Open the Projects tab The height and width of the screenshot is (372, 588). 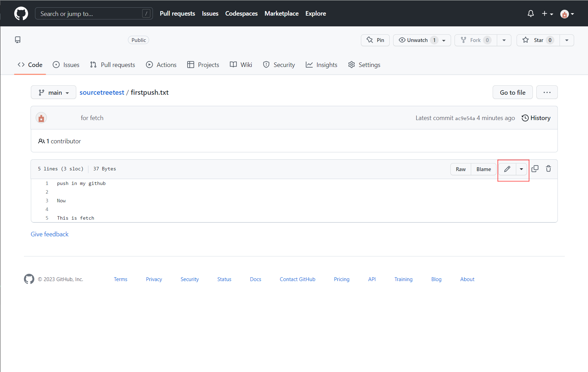[x=203, y=65]
